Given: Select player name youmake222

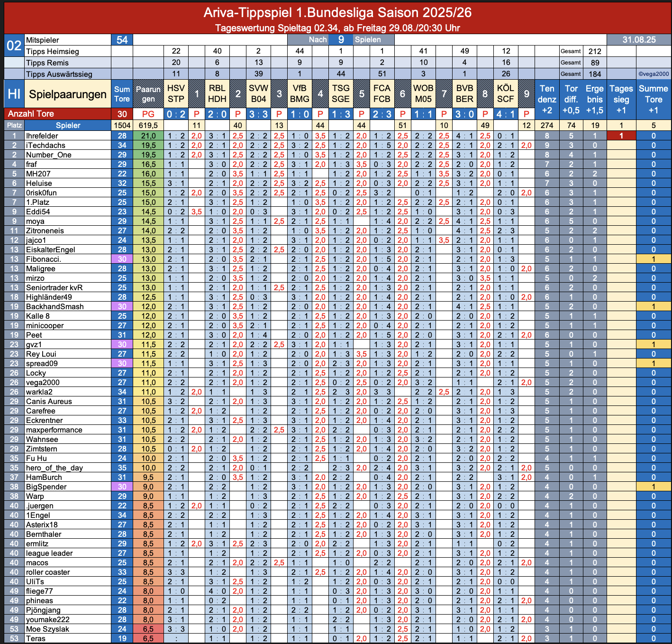Looking at the screenshot, I should 47,619.
